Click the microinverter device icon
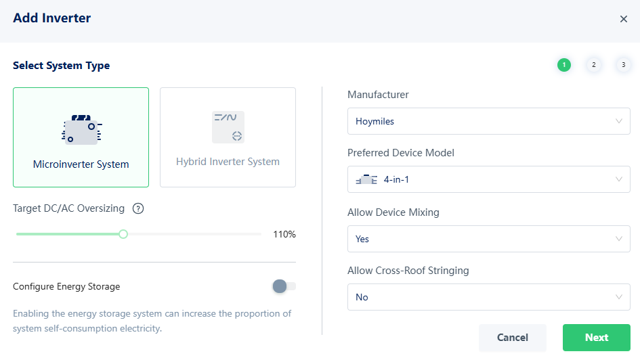This screenshot has height=364, width=640. 82,130
